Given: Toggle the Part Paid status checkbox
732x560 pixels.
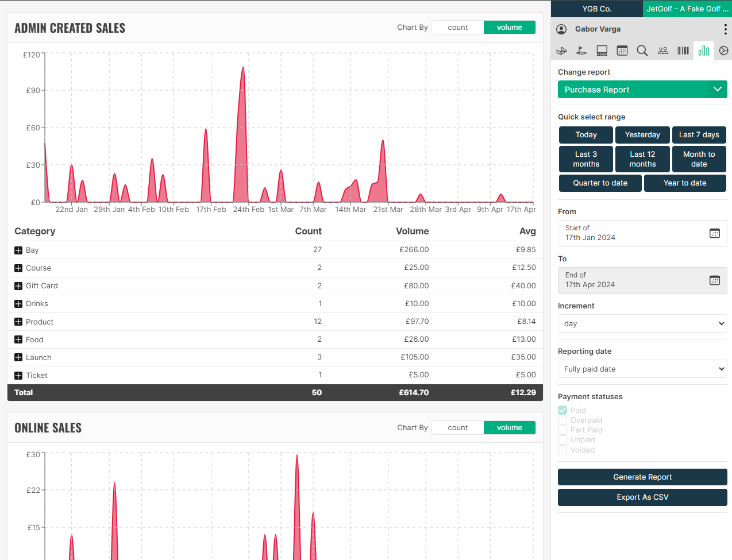Looking at the screenshot, I should (x=563, y=430).
